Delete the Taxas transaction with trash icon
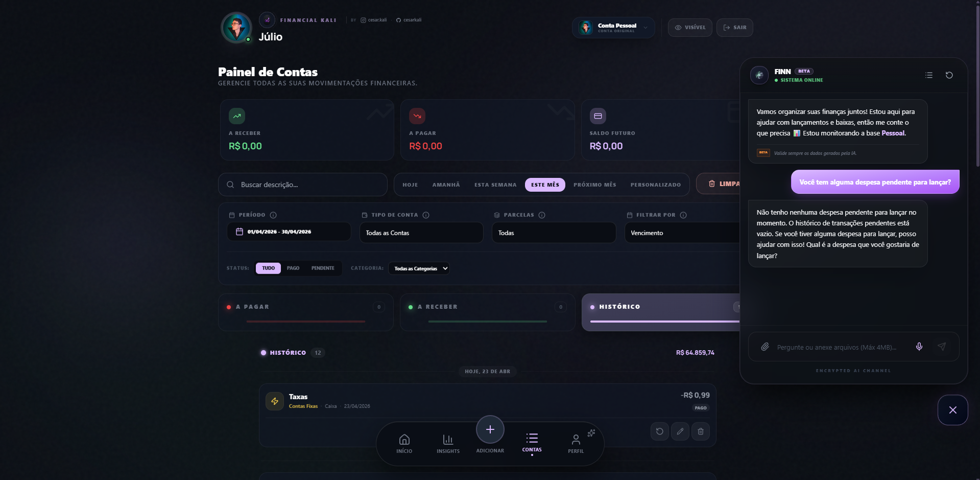The image size is (980, 480). tap(700, 431)
